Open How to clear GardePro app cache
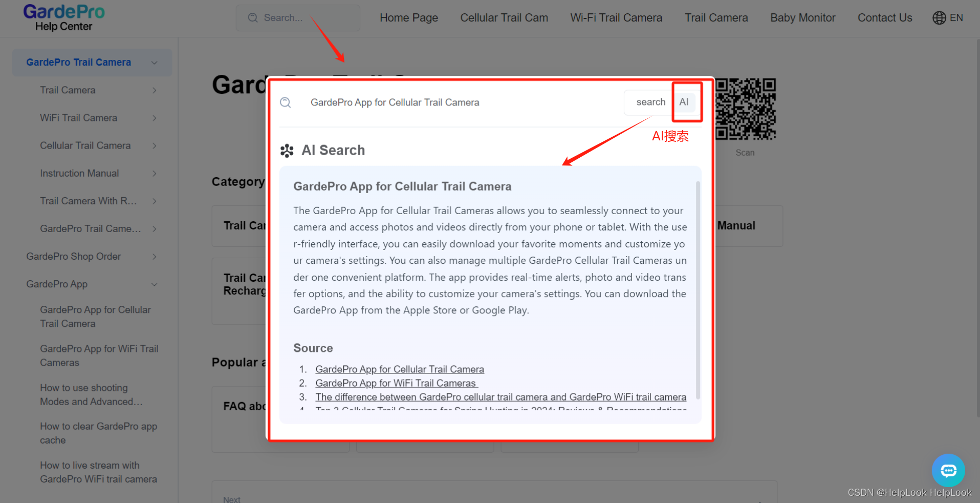This screenshot has width=980, height=503. (99, 433)
